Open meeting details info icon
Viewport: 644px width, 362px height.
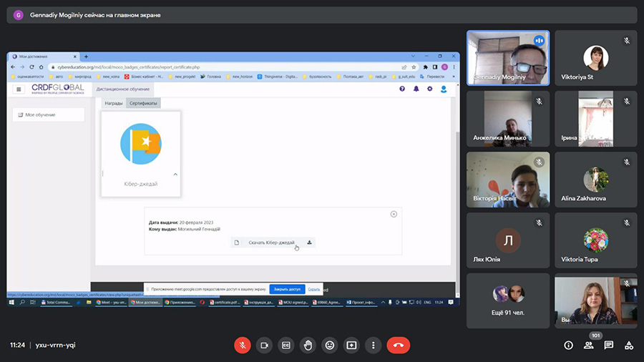click(x=568, y=345)
